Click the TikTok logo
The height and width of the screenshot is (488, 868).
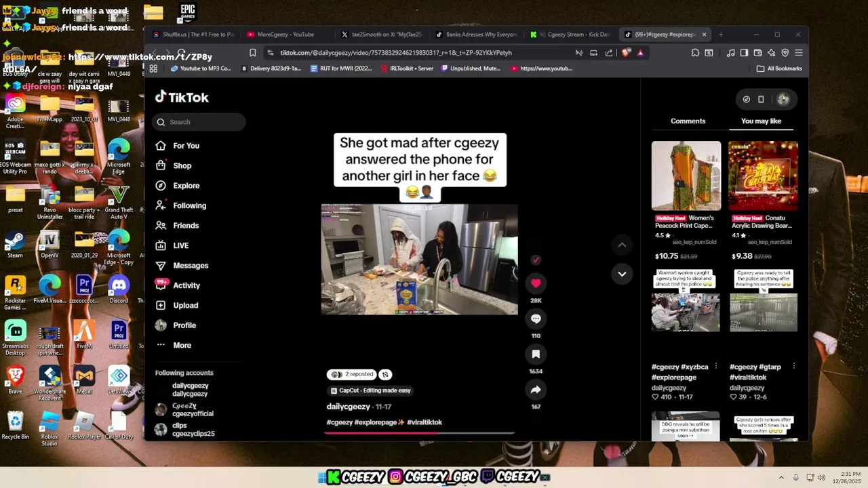pyautogui.click(x=182, y=98)
